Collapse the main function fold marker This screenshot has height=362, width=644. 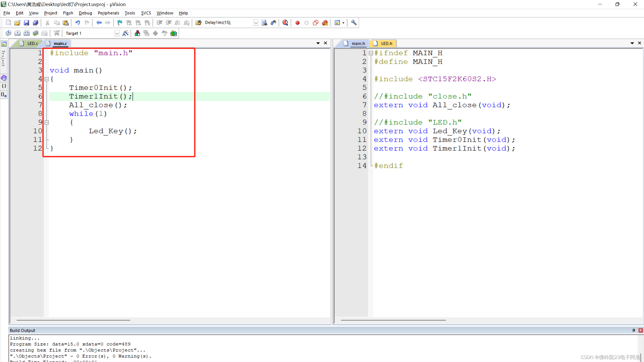tap(47, 79)
